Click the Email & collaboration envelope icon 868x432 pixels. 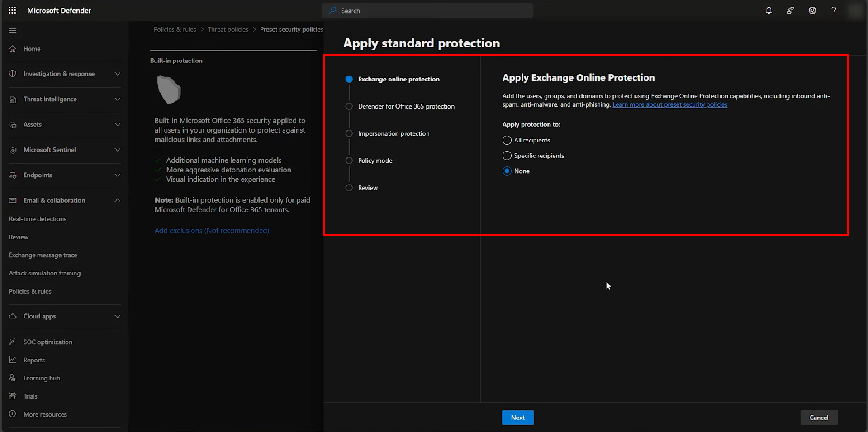click(x=13, y=200)
